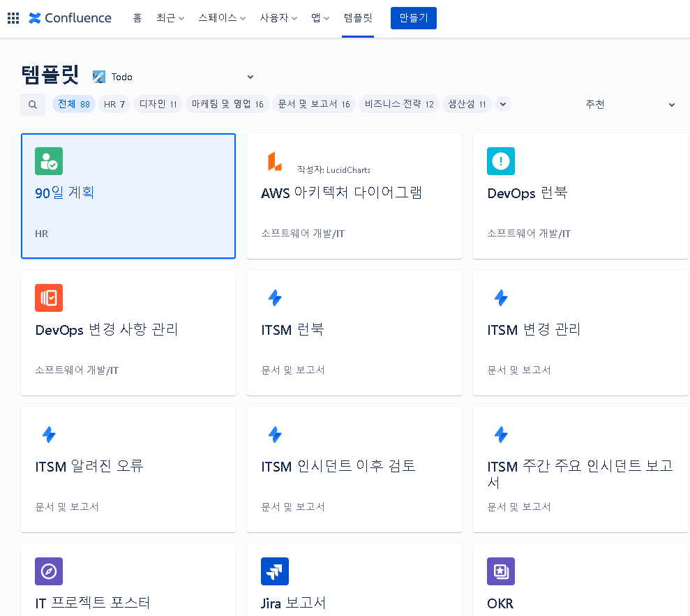Click the IT 프로젝트 포스터 compass icon

coord(49,571)
